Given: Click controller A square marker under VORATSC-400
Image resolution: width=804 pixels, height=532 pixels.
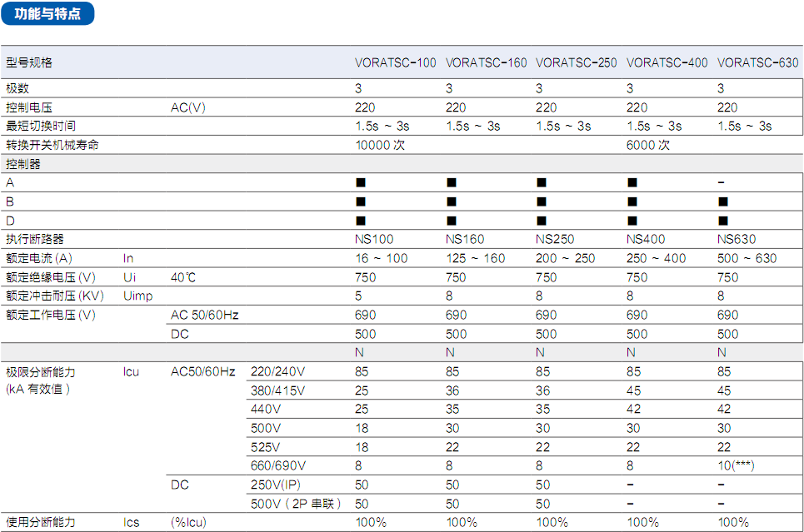Looking at the screenshot, I should tap(632, 182).
